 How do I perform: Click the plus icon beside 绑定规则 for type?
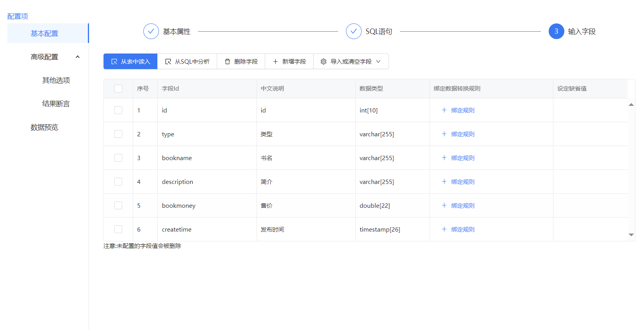pos(444,134)
